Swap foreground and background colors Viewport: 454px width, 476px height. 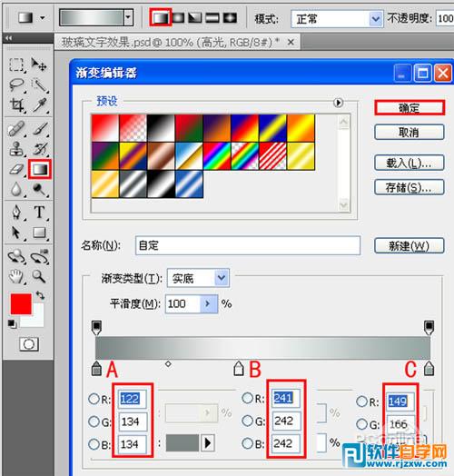pos(40,295)
